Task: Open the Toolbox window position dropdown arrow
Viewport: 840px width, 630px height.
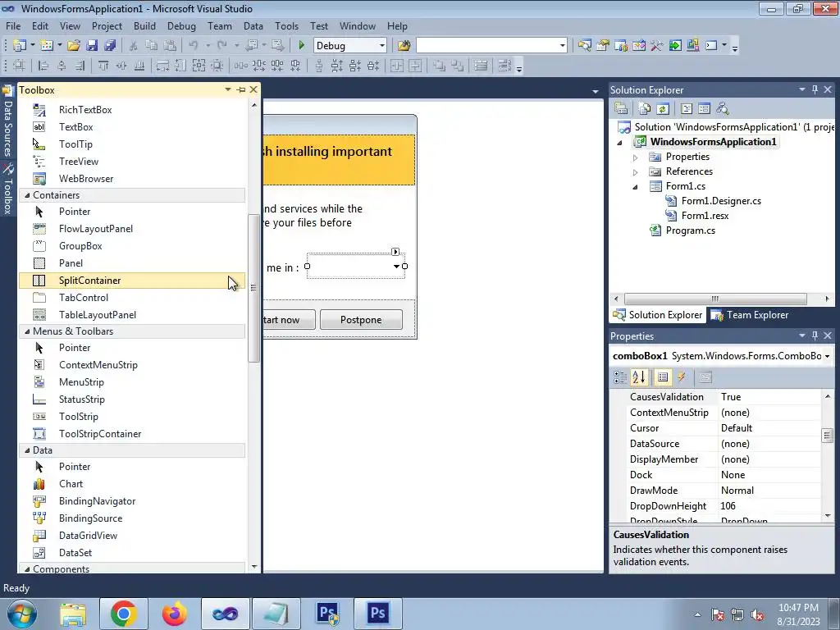Action: [228, 90]
